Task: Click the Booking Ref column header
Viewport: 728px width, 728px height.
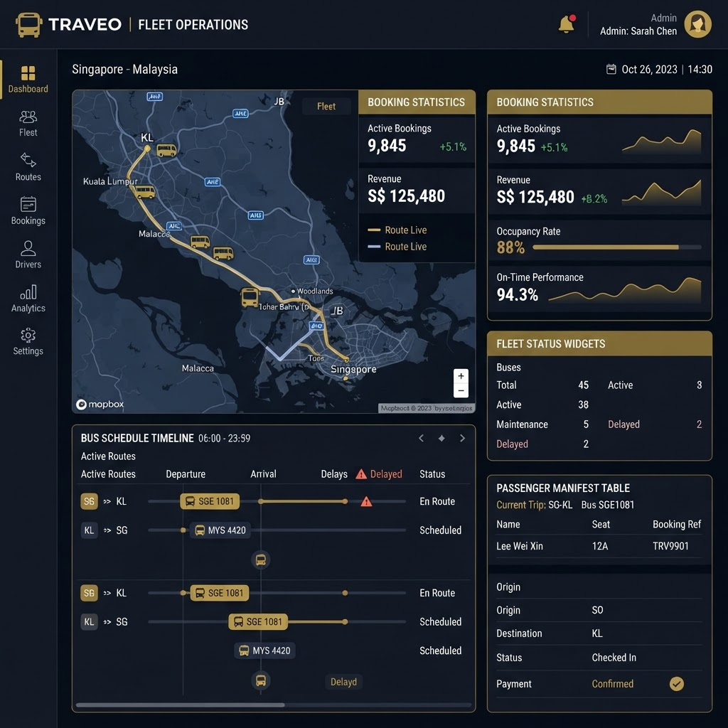Action: pyautogui.click(x=677, y=524)
